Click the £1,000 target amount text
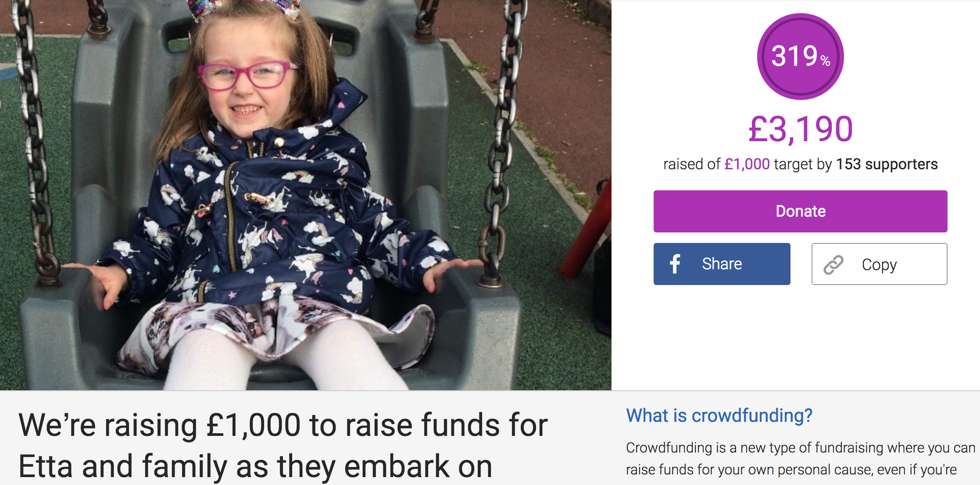The height and width of the screenshot is (485, 980). point(747,164)
